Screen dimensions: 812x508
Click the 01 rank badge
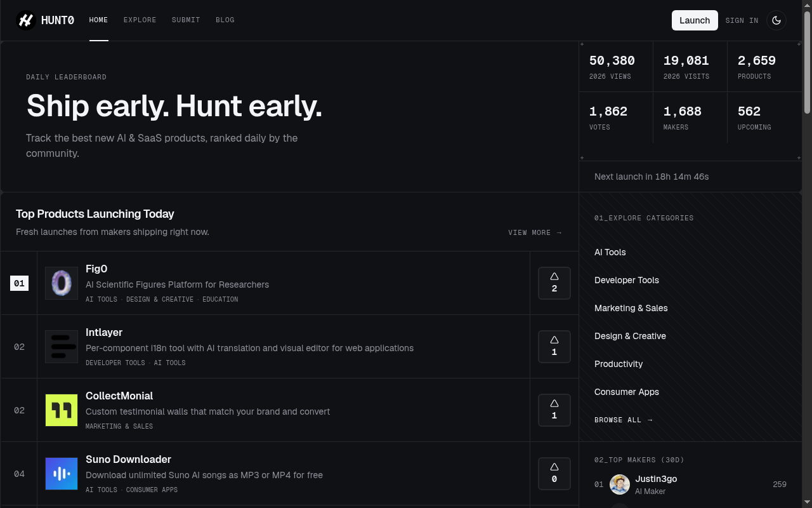(x=19, y=283)
